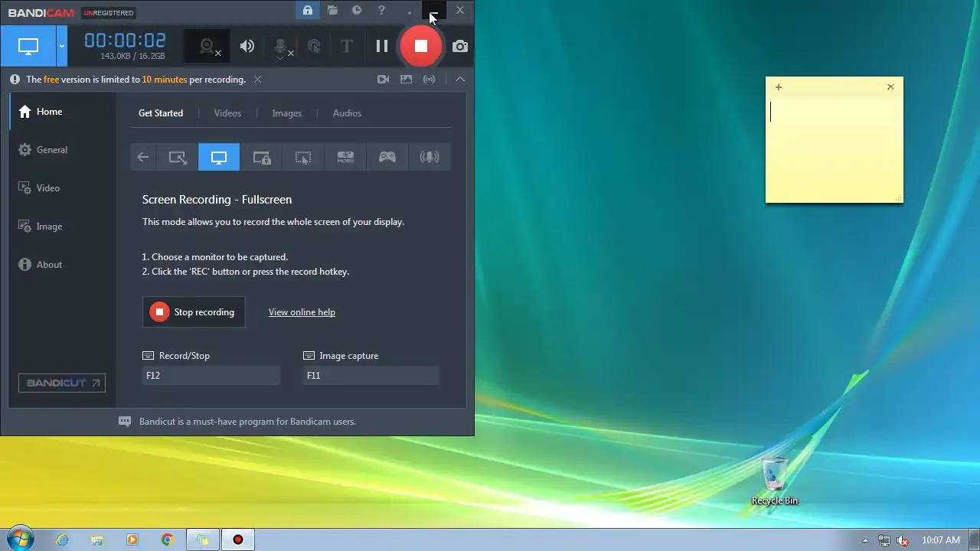Click the audio broadcast icon in notice bar
The width and height of the screenshot is (980, 551).
pyautogui.click(x=430, y=79)
